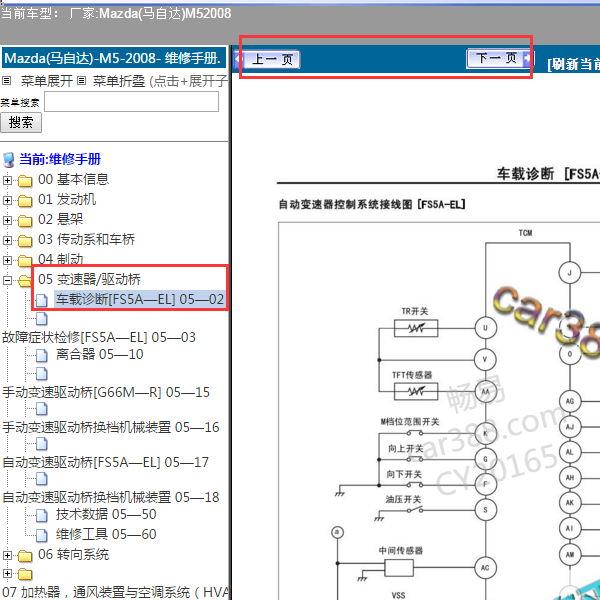Click the 当前:维修手册 heading link
Image resolution: width=600 pixels, height=600 pixels.
click(60, 159)
